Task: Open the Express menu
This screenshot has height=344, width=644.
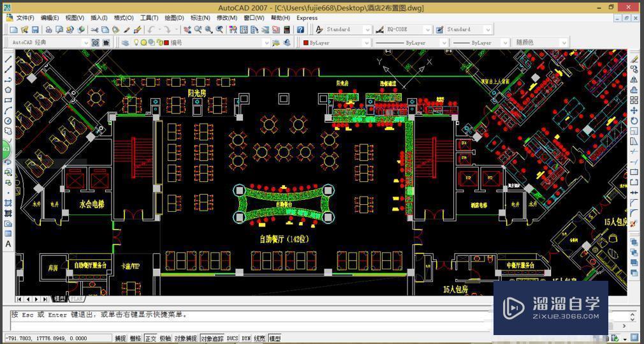Action: click(x=307, y=18)
